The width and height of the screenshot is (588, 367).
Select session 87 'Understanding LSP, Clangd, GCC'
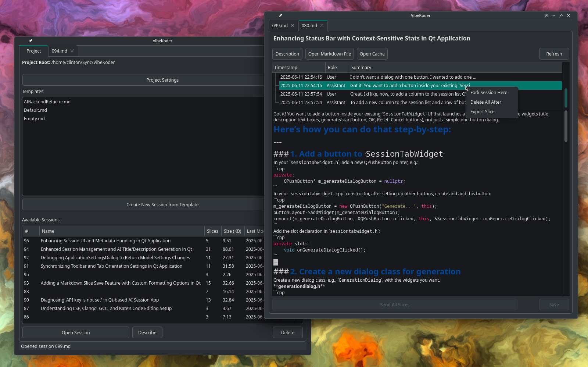[143, 309]
